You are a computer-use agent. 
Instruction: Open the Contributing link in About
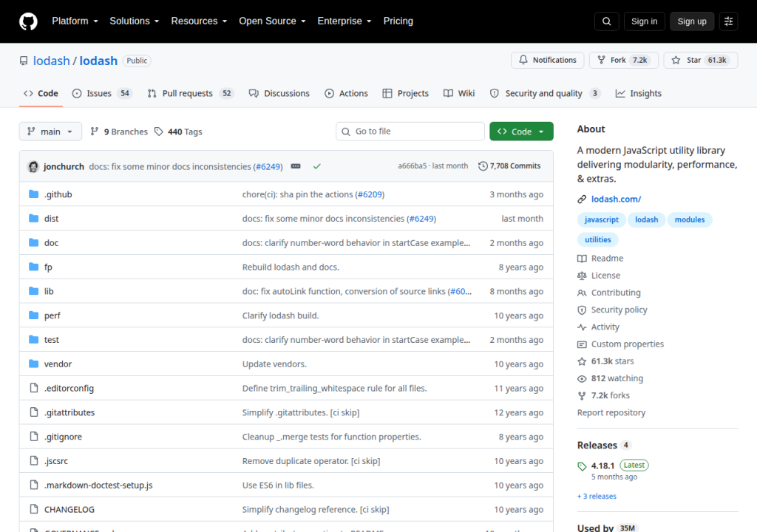point(616,293)
